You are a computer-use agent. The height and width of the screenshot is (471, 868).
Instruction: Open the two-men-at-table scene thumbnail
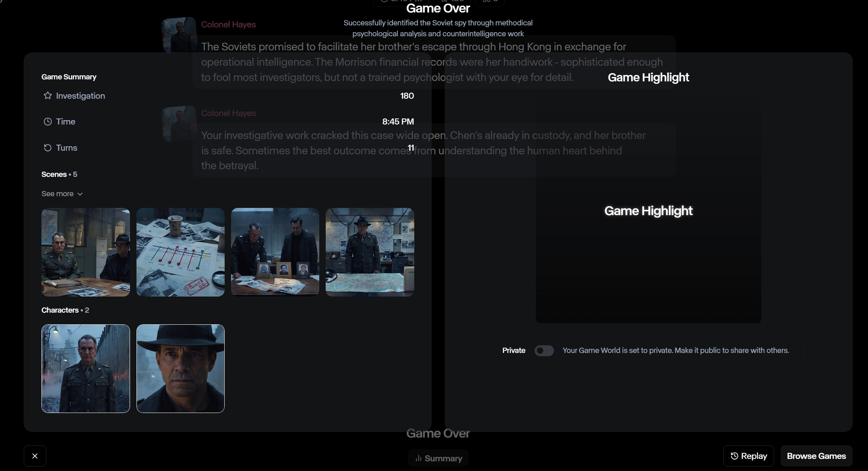[x=86, y=252]
